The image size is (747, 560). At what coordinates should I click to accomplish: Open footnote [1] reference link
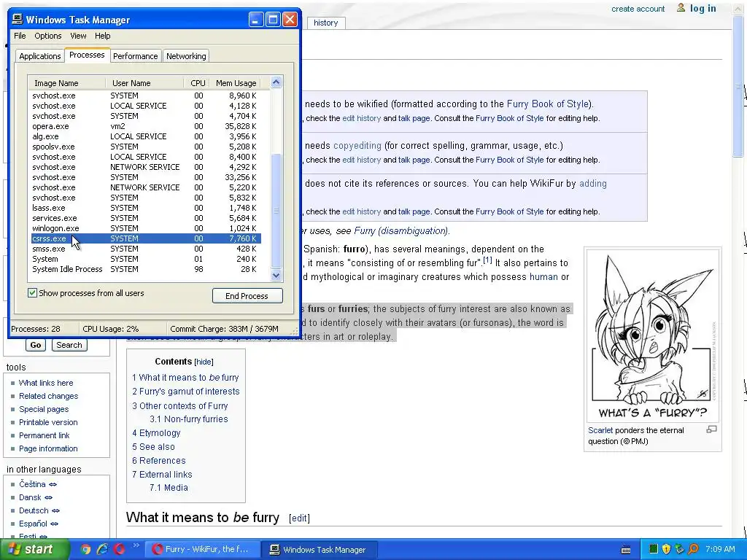(487, 260)
